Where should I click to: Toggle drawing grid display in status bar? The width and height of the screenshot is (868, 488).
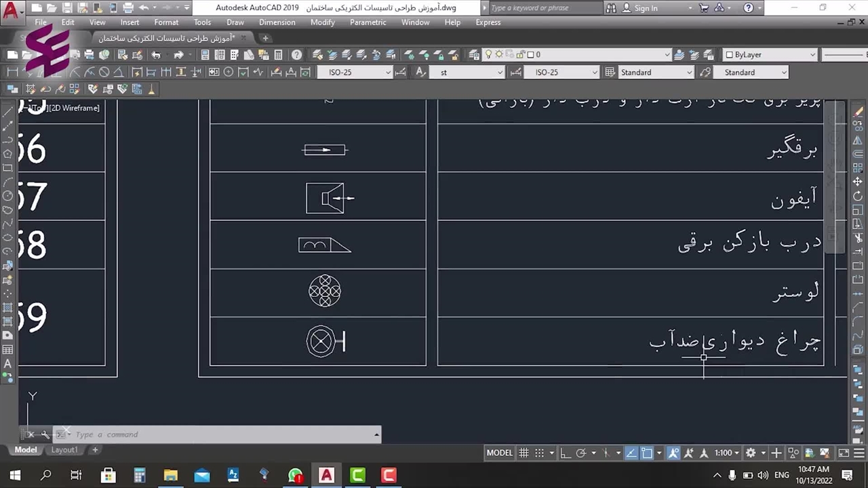click(524, 453)
